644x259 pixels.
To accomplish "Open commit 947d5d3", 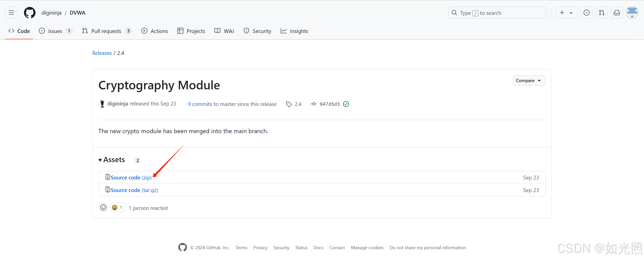I will pos(330,104).
